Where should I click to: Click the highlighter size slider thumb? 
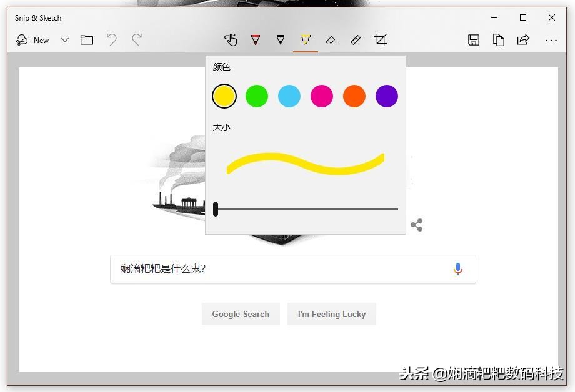click(x=216, y=209)
